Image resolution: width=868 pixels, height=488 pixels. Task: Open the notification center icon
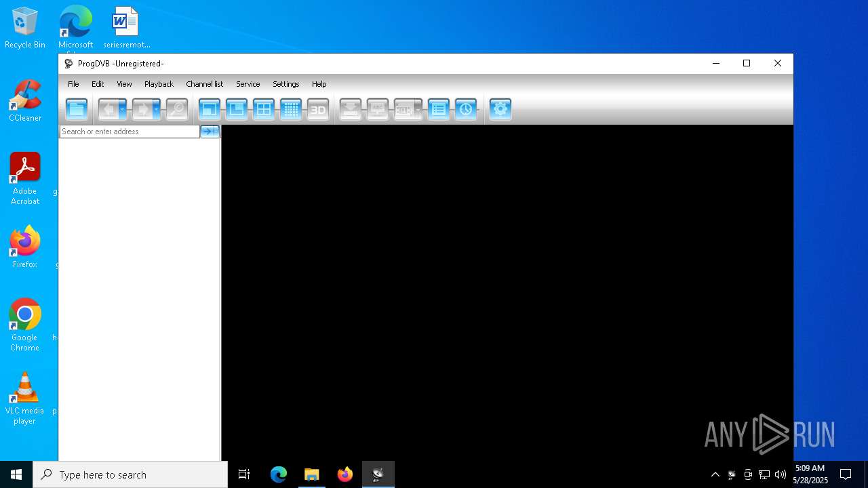(846, 474)
